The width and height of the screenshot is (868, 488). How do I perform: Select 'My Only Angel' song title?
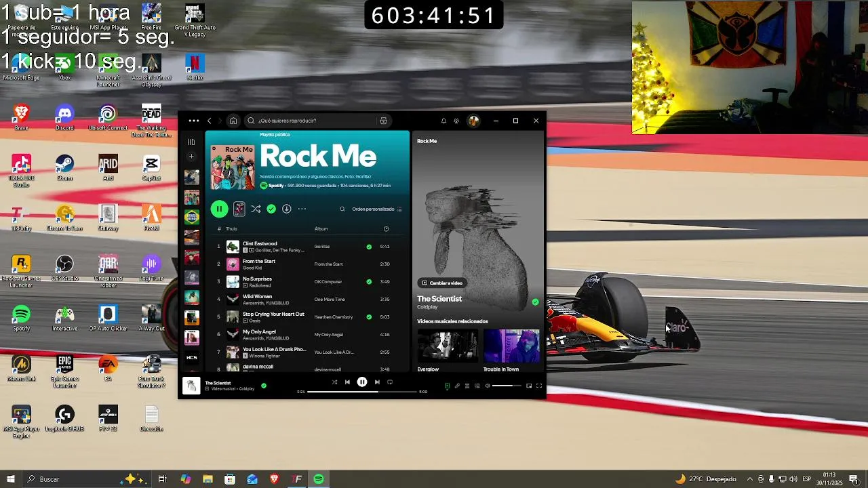point(259,331)
